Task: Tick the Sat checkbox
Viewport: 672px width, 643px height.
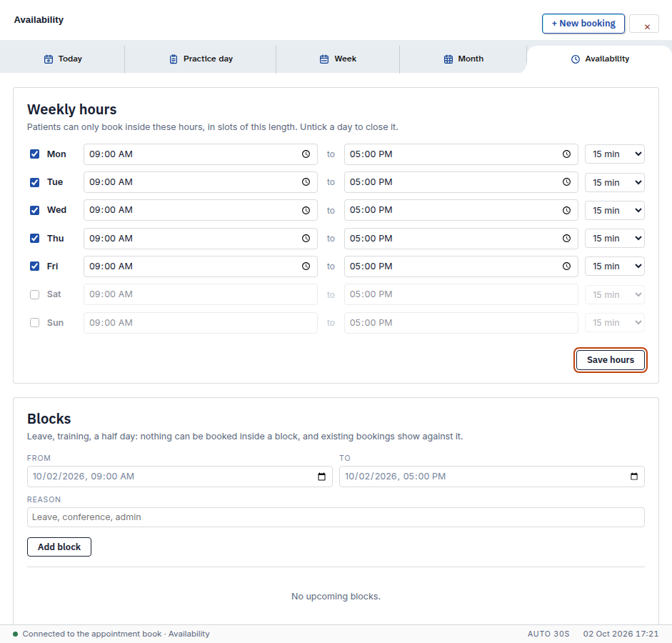Action: coord(35,294)
